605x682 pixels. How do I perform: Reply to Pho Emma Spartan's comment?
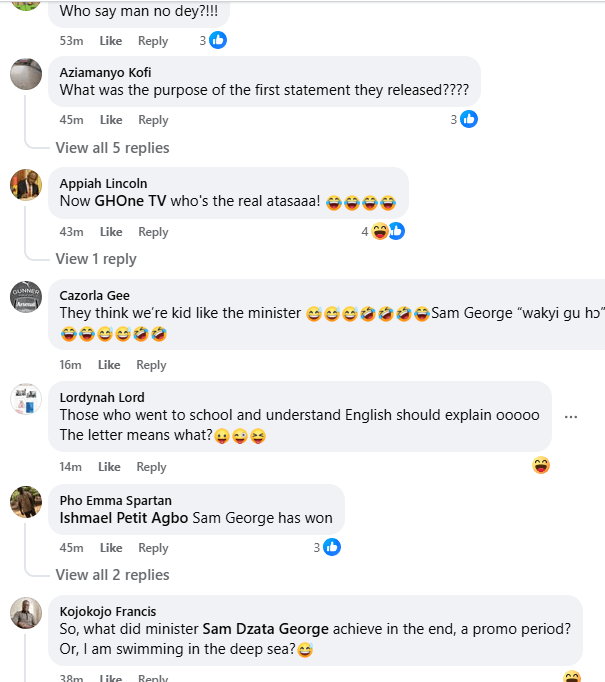point(153,548)
